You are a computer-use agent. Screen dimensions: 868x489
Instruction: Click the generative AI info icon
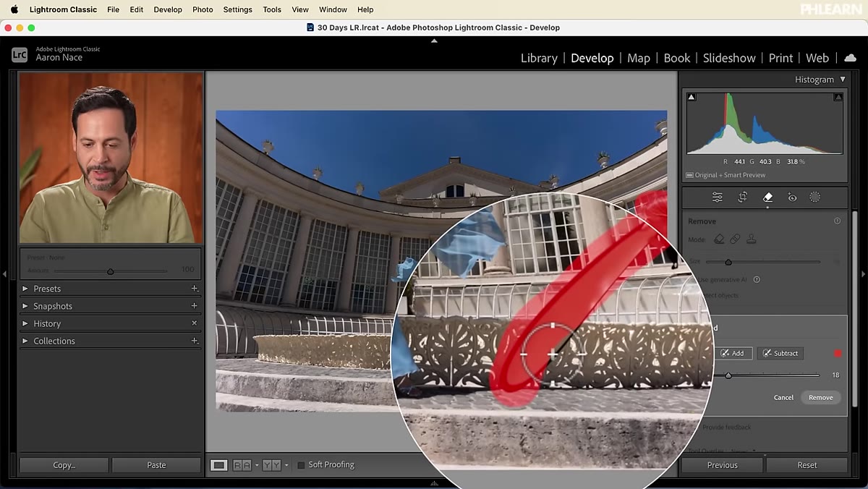click(757, 279)
